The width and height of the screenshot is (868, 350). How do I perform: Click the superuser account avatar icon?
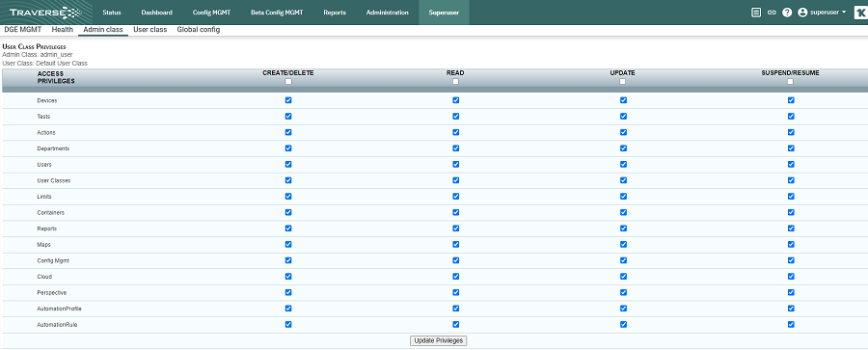coord(802,13)
